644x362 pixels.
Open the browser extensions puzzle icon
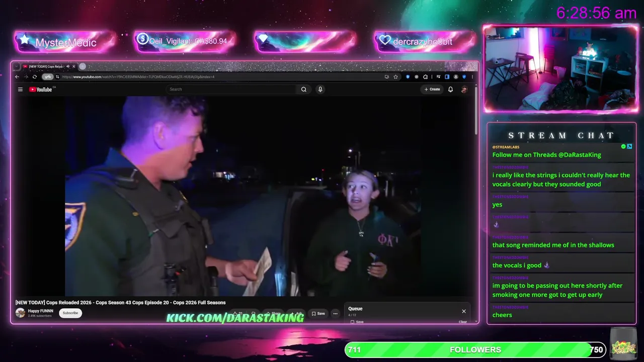click(x=426, y=77)
